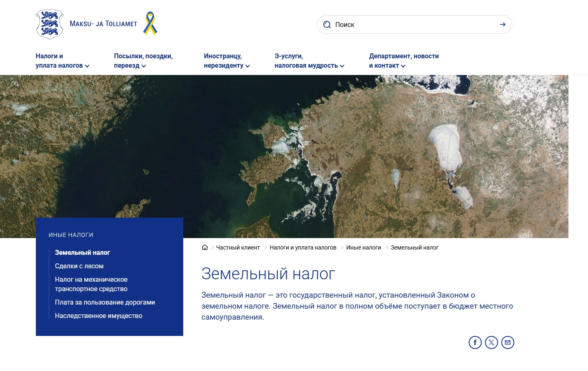The width and height of the screenshot is (588, 371).
Task: Click the blue-yellow Ukraine ribbon icon
Action: click(150, 23)
